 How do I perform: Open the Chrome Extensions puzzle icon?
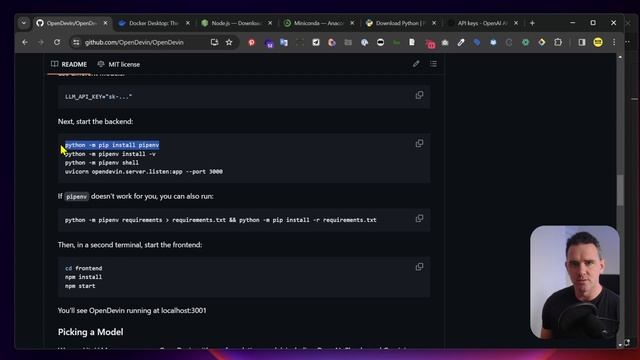point(558,42)
